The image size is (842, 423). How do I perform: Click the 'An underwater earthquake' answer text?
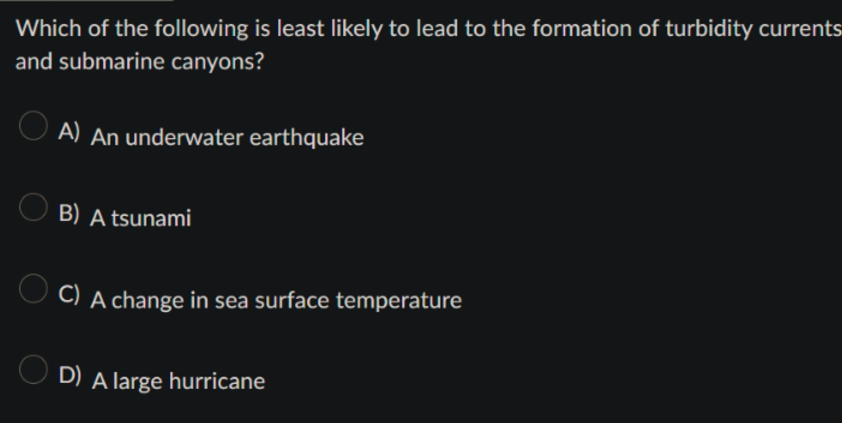coord(228,137)
